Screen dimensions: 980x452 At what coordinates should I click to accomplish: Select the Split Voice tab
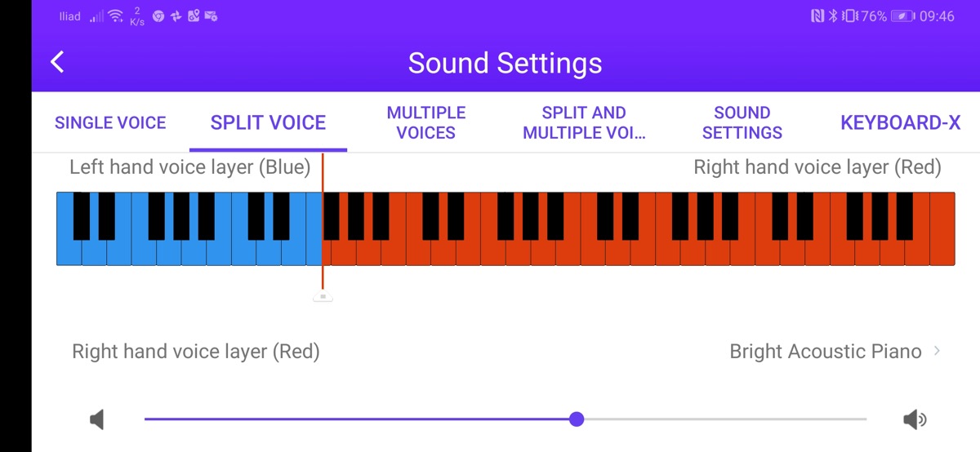click(268, 123)
